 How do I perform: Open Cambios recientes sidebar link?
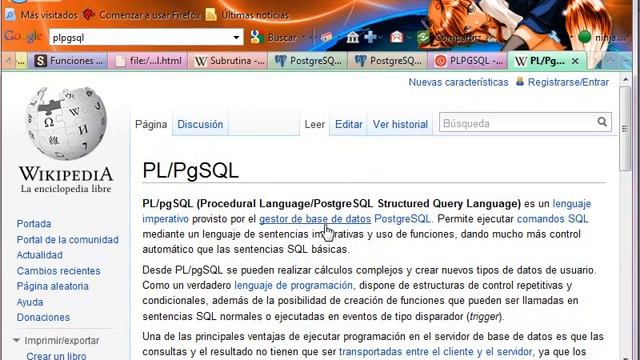point(58,271)
